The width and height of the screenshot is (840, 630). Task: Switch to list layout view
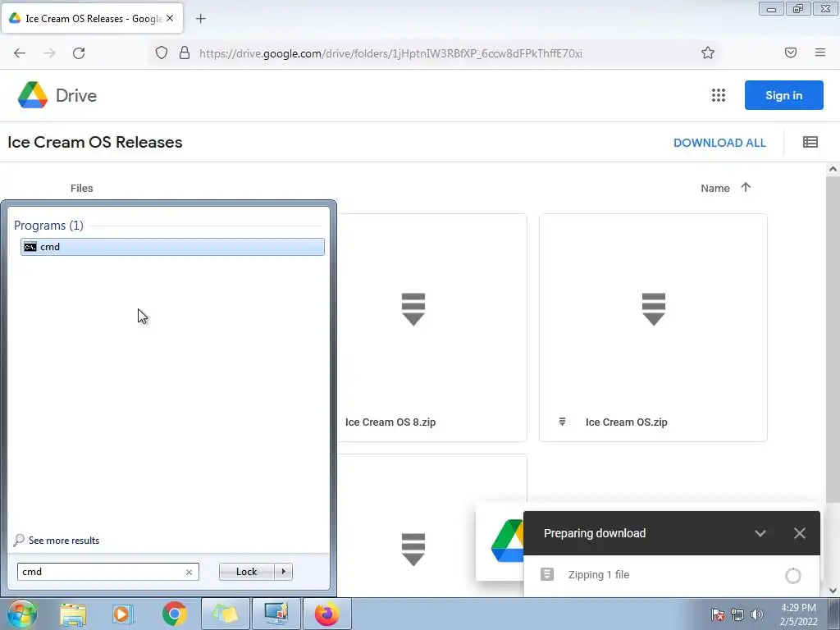tap(810, 142)
